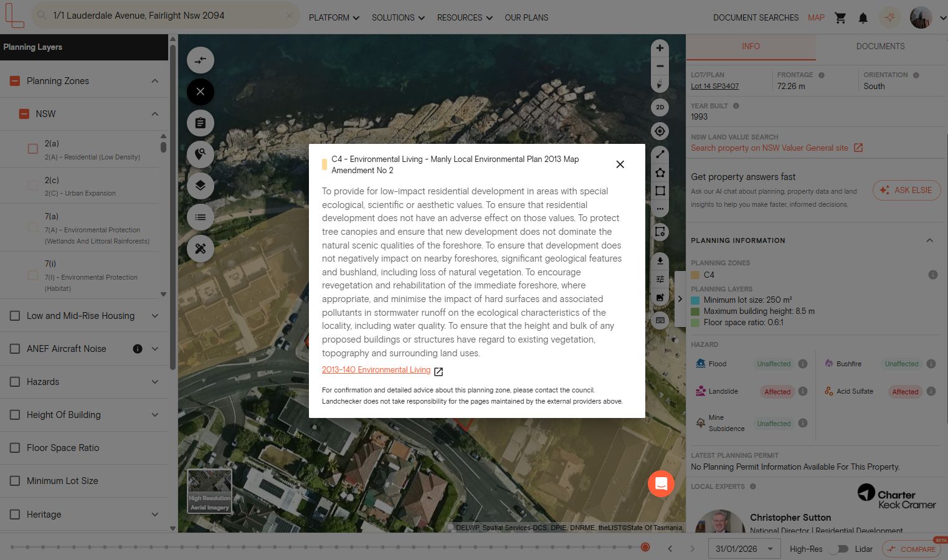The width and height of the screenshot is (948, 560).
Task: Open the imagery date dropdown 31/01/2026
Action: pyautogui.click(x=744, y=549)
